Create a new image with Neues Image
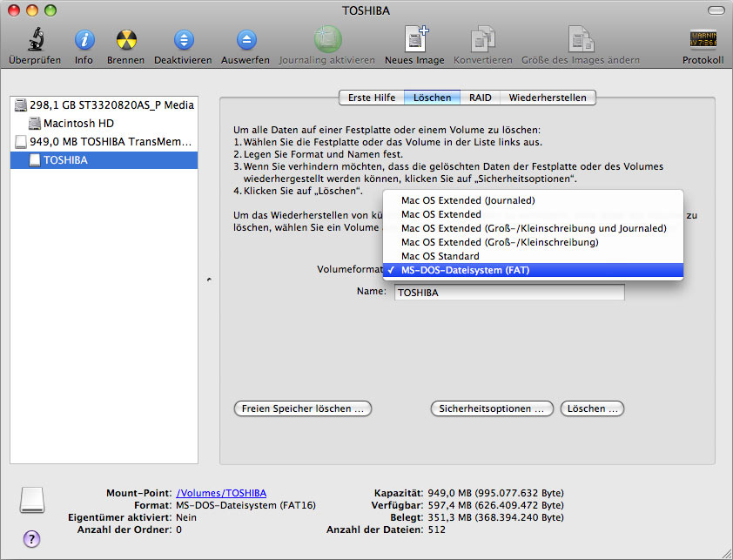This screenshot has width=733, height=560. 415,39
